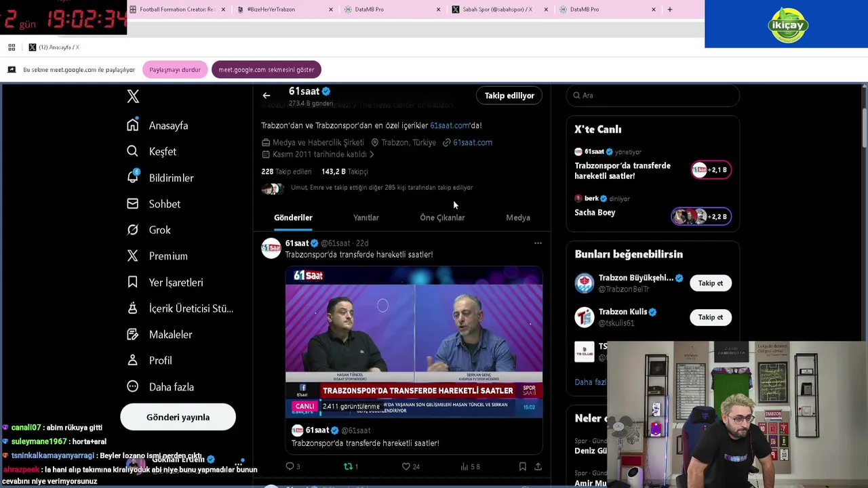Open 228 Takip edilen list
868x488 pixels.
(286, 171)
